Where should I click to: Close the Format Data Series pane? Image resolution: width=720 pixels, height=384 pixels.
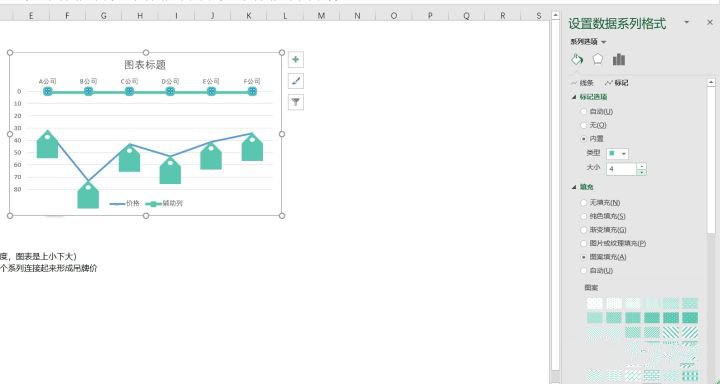[x=709, y=22]
